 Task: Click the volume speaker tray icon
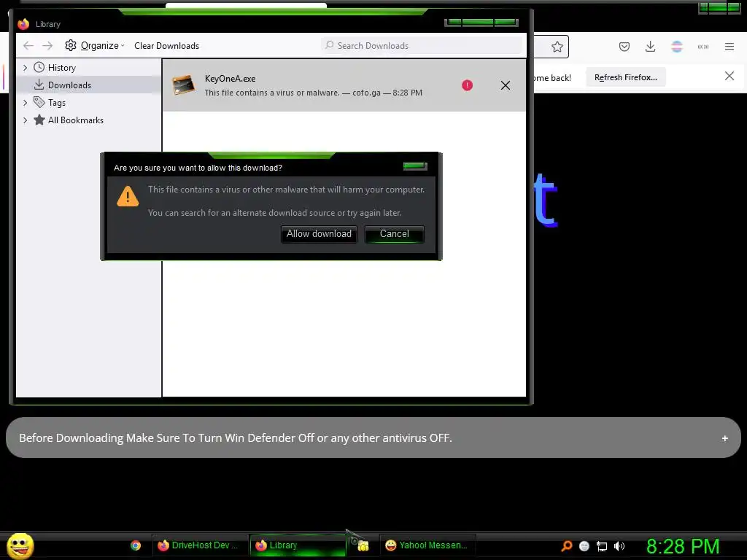click(619, 546)
